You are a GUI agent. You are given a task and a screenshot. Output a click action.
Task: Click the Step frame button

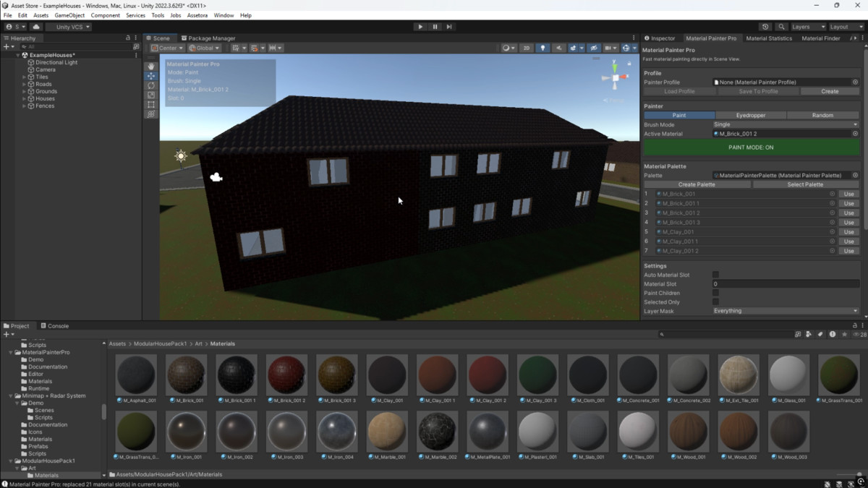click(449, 27)
